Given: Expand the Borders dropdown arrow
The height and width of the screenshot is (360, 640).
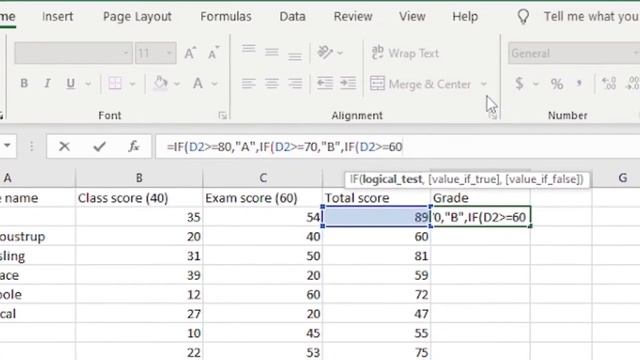Looking at the screenshot, I should pos(132,84).
